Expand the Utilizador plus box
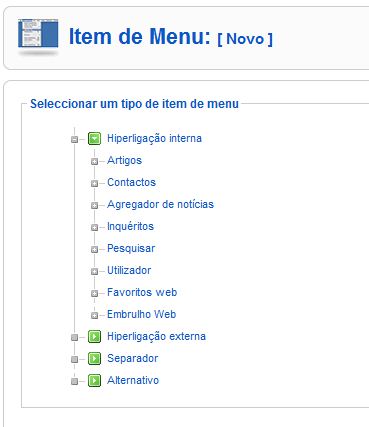The image size is (369, 427). pos(94,271)
